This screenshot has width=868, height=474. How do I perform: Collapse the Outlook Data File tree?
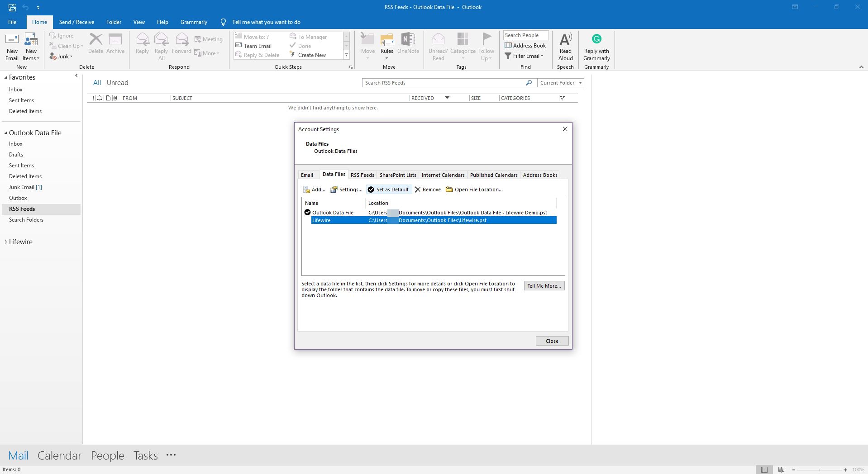point(6,133)
